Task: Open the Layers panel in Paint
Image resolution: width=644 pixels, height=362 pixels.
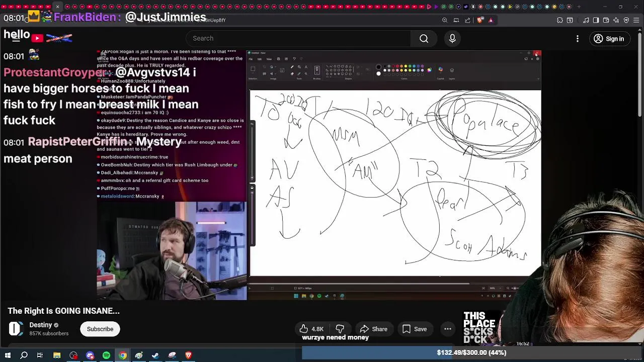Action: (x=452, y=70)
